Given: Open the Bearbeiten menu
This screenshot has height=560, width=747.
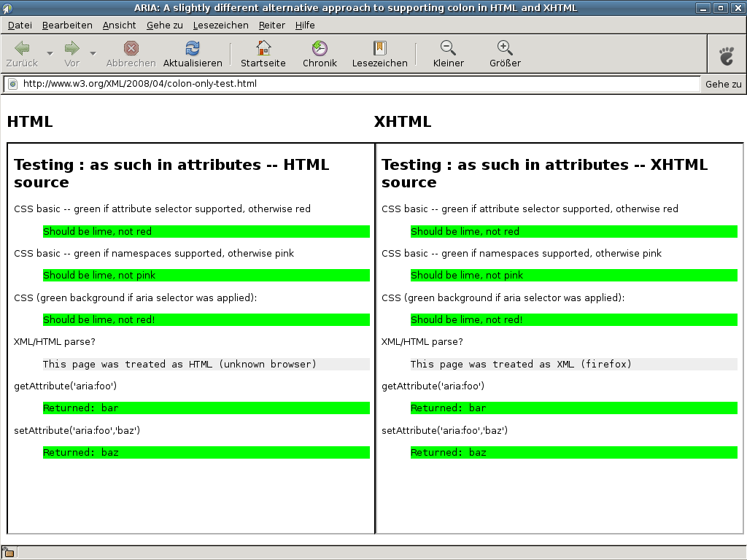Looking at the screenshot, I should pos(67,26).
